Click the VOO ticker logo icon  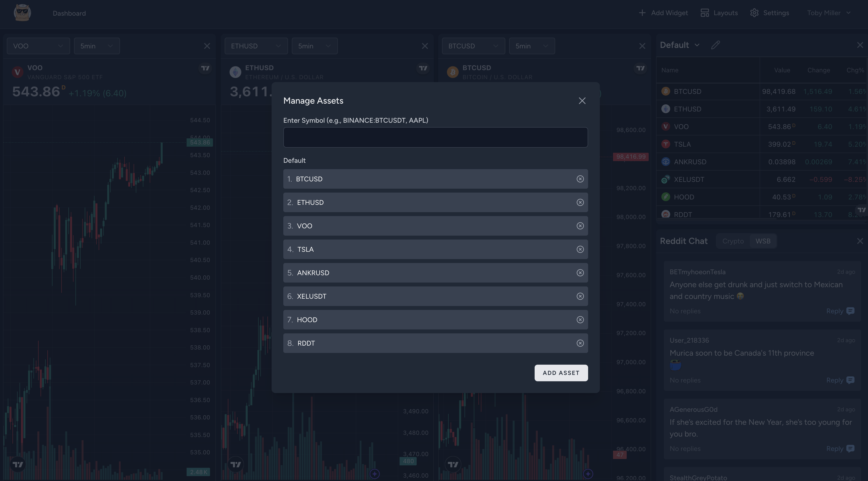click(18, 72)
